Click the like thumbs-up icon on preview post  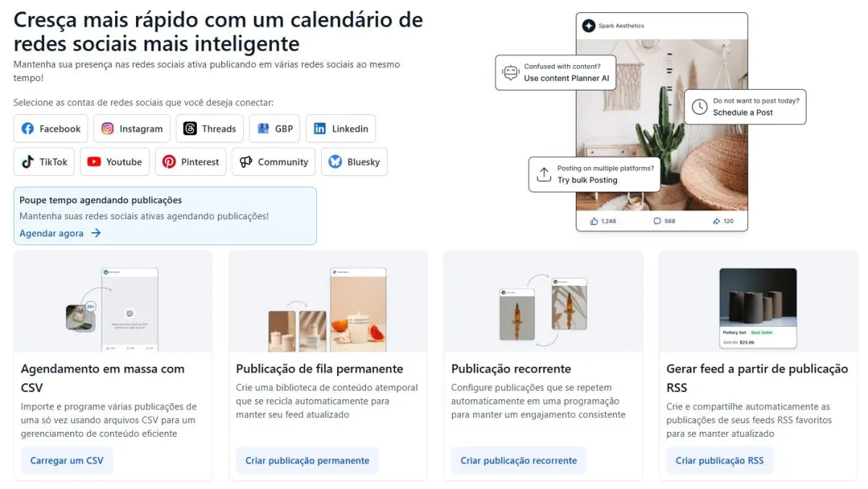pyautogui.click(x=594, y=221)
